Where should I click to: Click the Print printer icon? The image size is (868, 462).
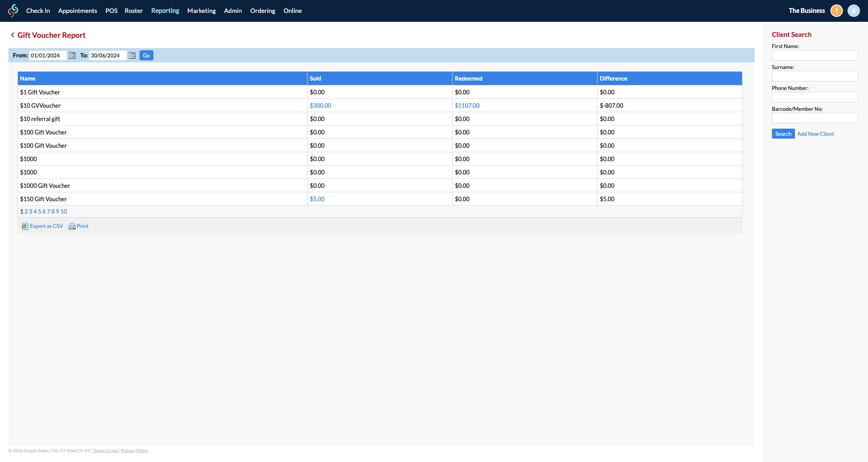pos(72,227)
